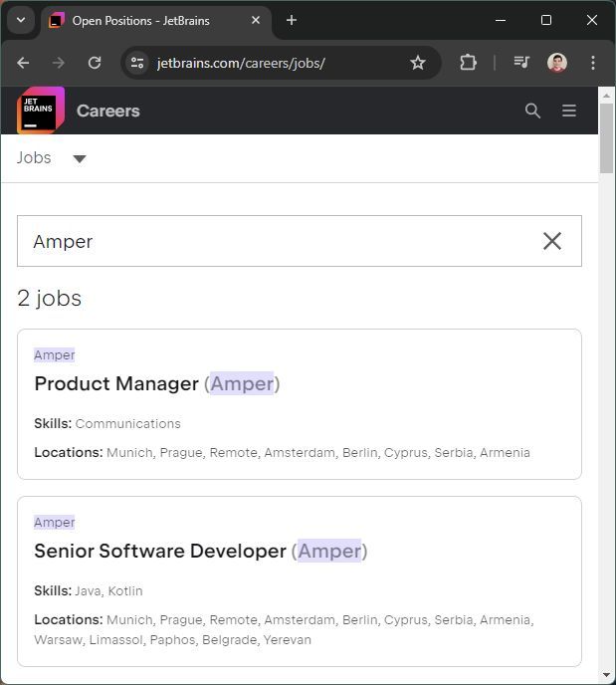Click the Product Manager locations list
The image size is (616, 685).
pos(318,452)
